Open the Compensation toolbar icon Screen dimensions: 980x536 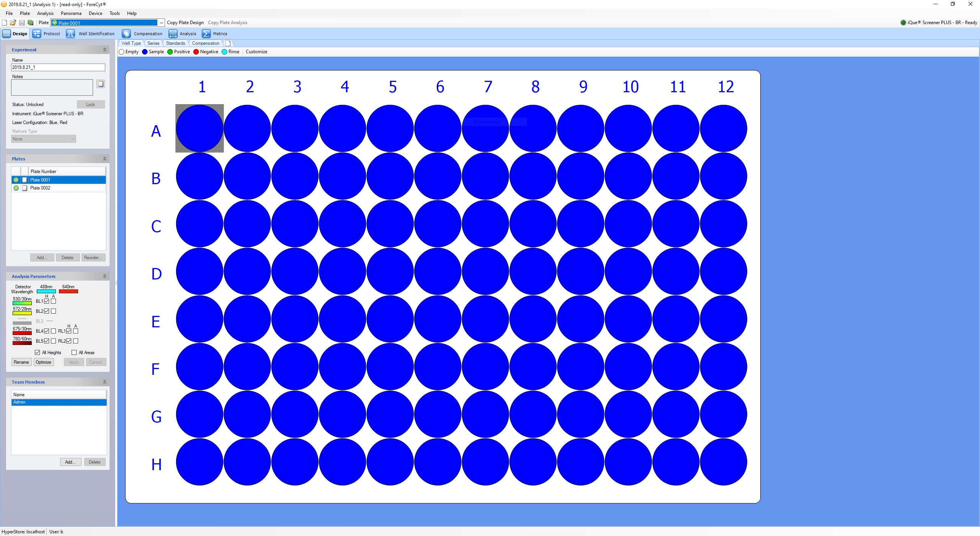(x=126, y=34)
